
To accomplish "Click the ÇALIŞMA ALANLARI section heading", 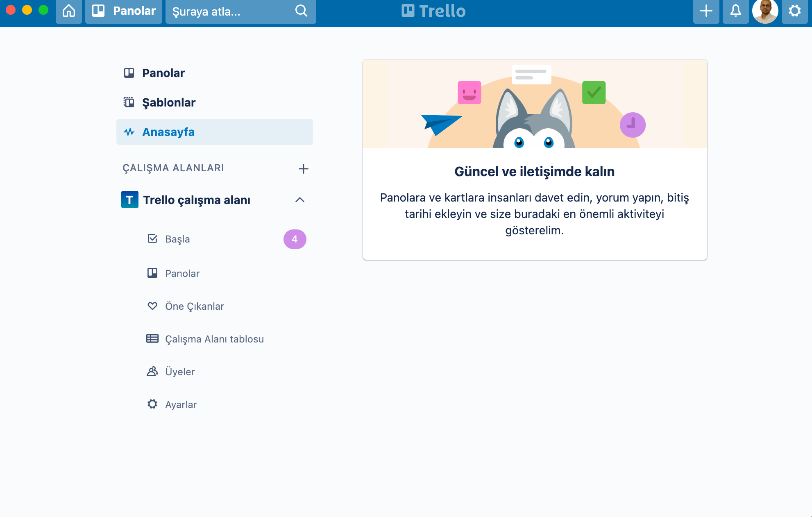I will (173, 168).
